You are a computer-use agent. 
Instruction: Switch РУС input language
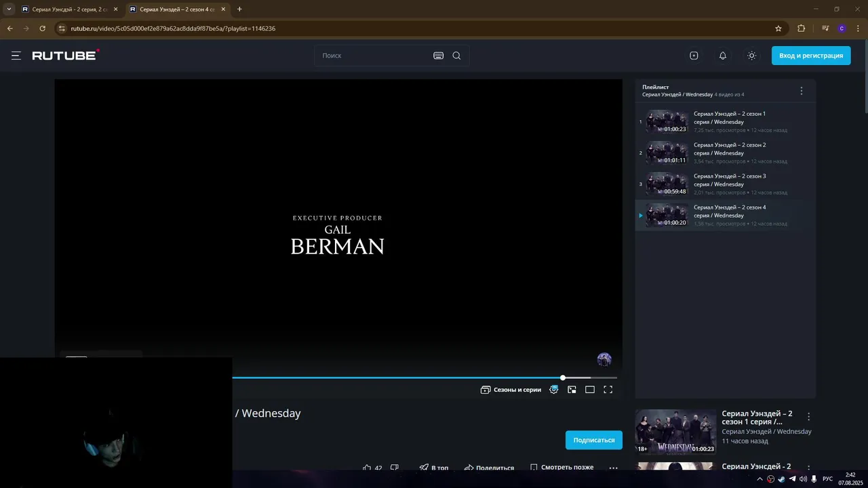827,479
